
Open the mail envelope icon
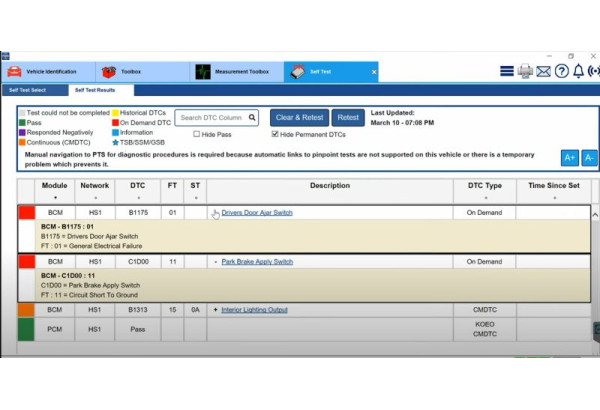[543, 72]
